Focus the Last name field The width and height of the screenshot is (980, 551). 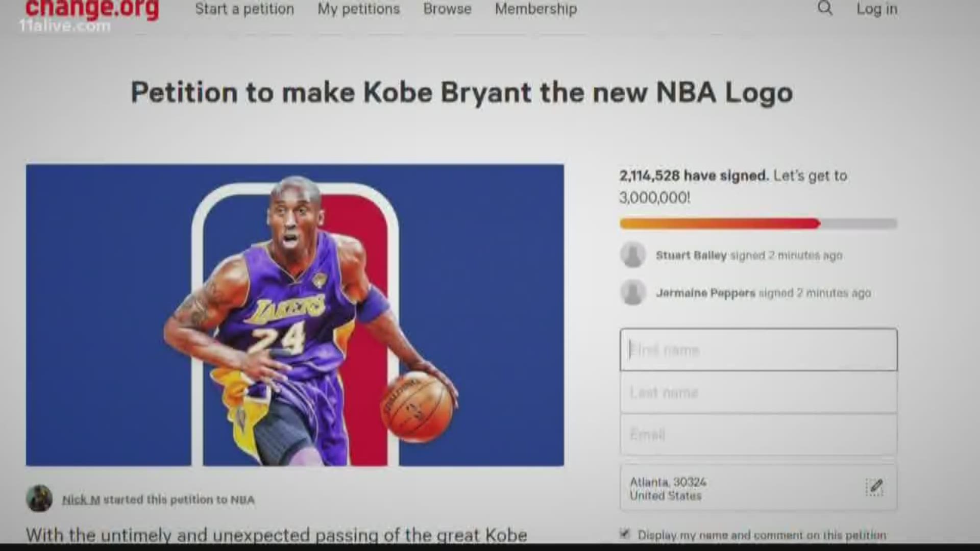coord(758,392)
